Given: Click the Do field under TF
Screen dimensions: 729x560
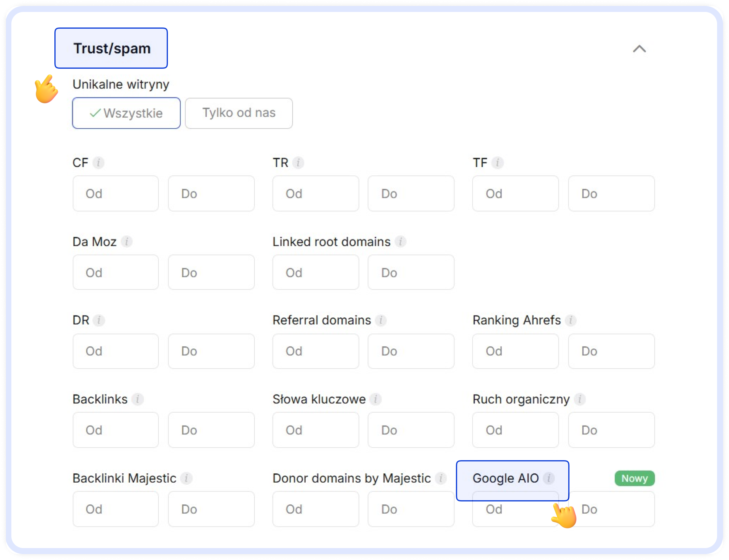Looking at the screenshot, I should [x=611, y=193].
